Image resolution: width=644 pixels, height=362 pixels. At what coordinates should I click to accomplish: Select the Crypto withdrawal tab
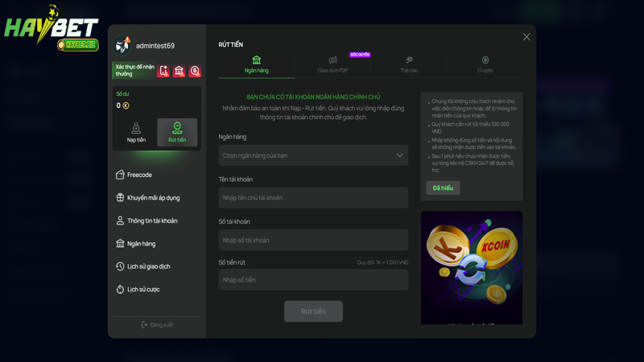click(x=485, y=64)
